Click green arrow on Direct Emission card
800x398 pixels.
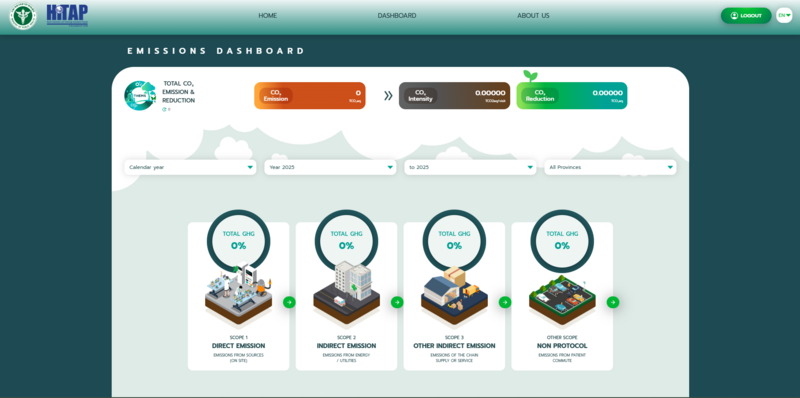click(289, 302)
